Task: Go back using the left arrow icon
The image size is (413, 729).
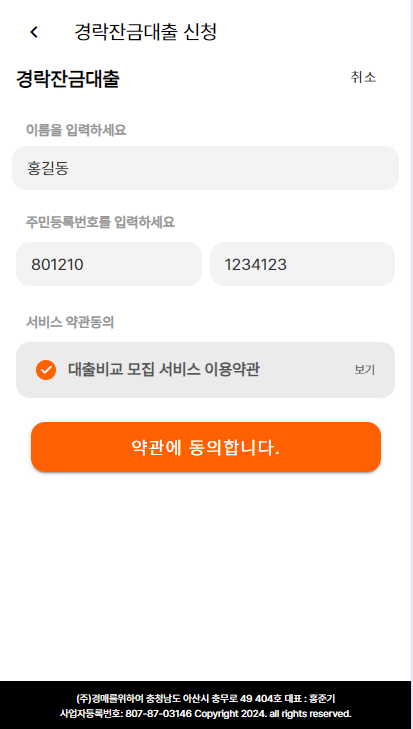Action: tap(34, 32)
